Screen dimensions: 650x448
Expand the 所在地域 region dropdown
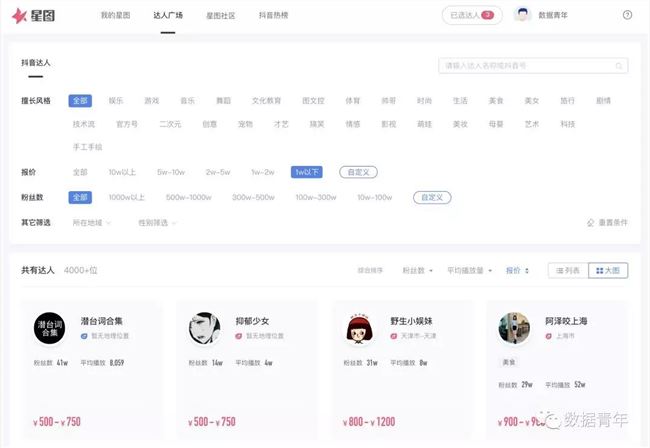click(x=91, y=222)
